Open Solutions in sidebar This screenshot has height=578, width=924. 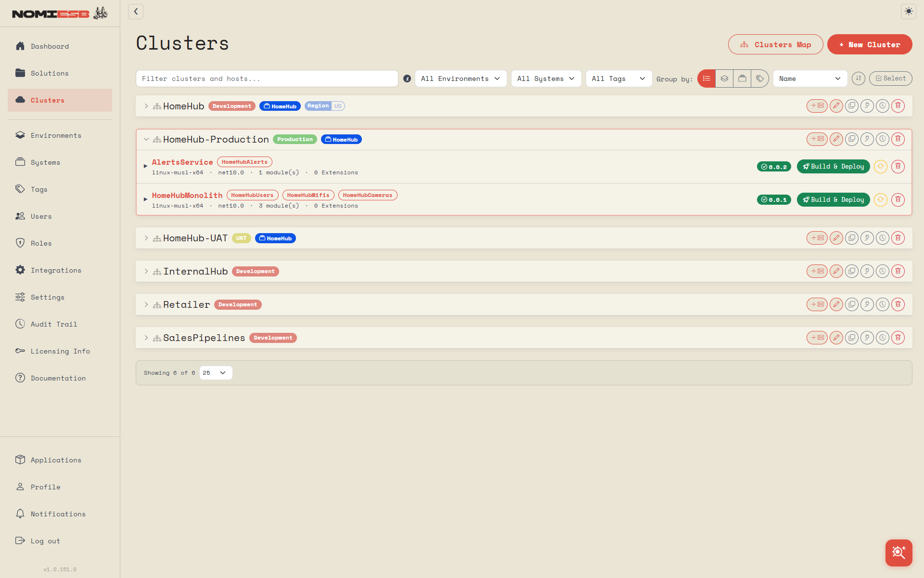point(60,73)
